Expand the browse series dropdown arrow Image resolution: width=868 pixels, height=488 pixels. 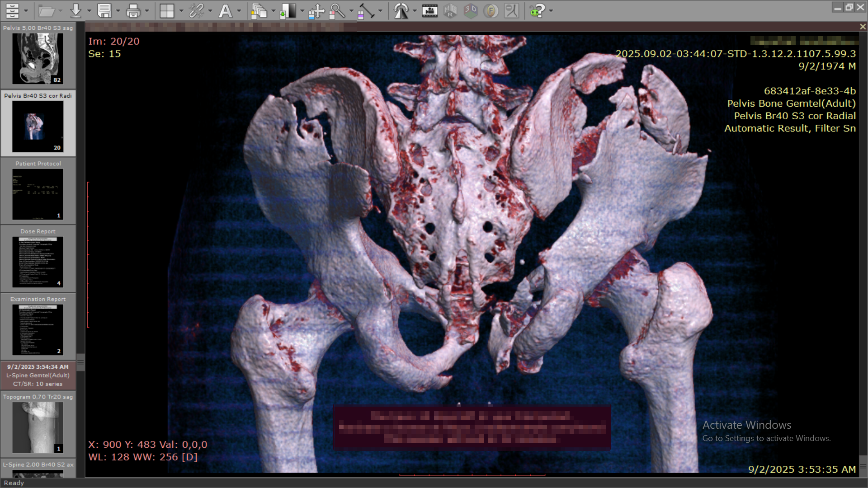click(x=273, y=11)
